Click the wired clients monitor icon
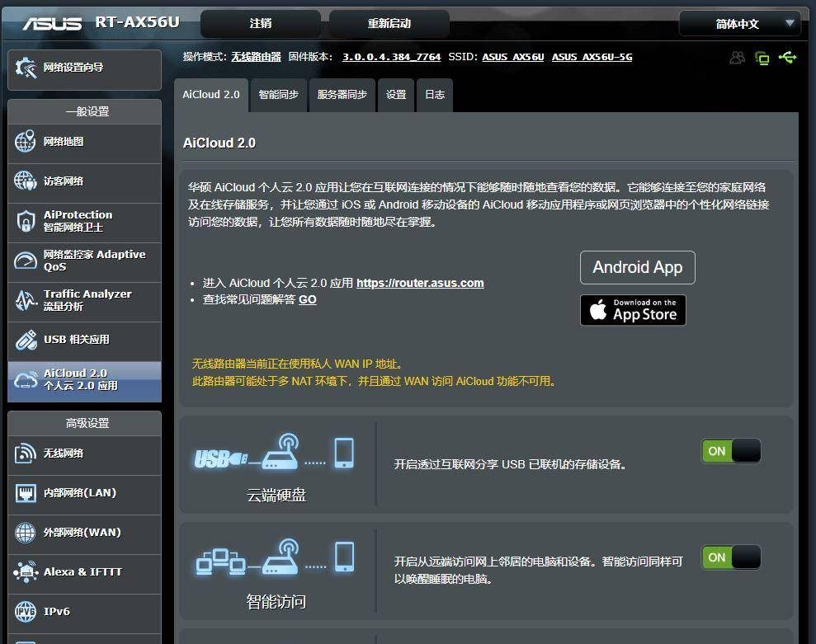Image resolution: width=816 pixels, height=644 pixels. tap(761, 57)
